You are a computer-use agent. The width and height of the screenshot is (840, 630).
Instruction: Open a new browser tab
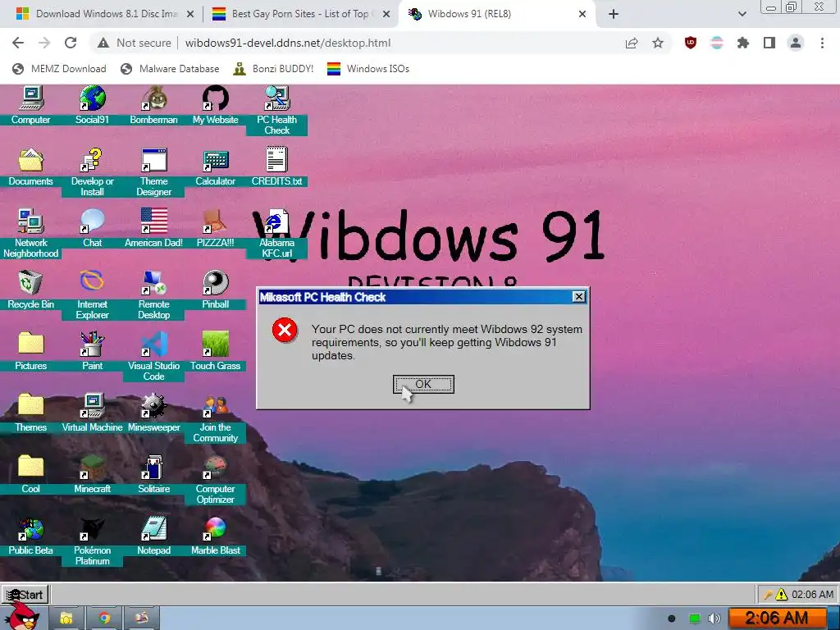click(x=614, y=15)
